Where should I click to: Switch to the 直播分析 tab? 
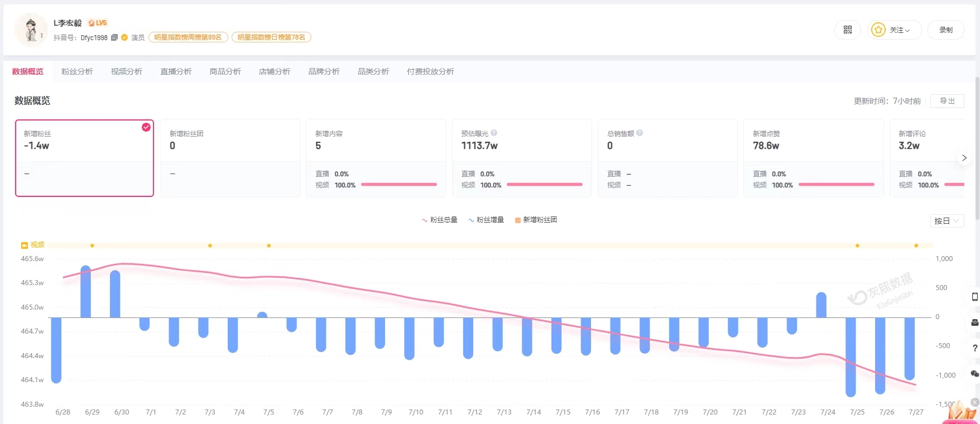[176, 71]
